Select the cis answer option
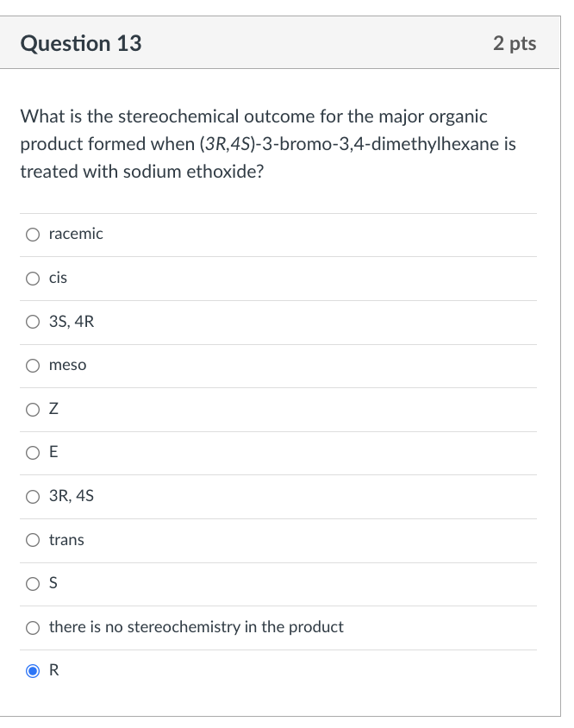 coord(33,278)
